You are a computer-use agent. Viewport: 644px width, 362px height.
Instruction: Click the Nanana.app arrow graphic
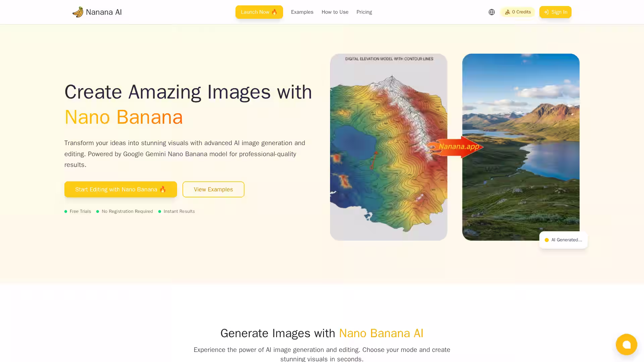(x=455, y=147)
